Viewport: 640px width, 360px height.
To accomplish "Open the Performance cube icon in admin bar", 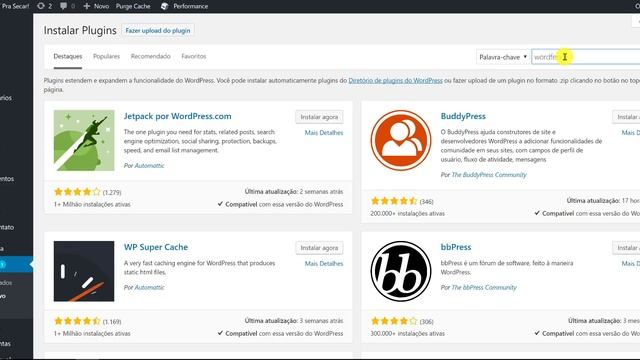I will tap(164, 6).
